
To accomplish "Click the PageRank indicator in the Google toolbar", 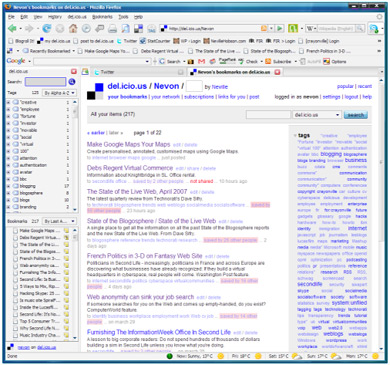I will coord(227,61).
